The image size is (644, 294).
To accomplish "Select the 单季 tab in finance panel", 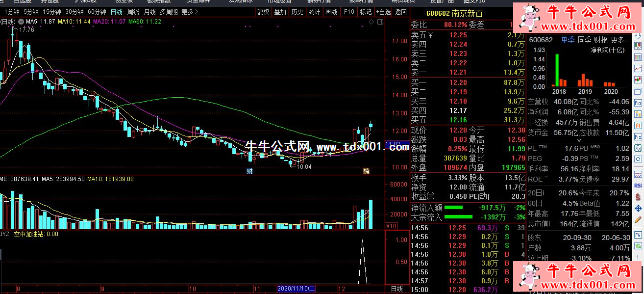I will (568, 40).
